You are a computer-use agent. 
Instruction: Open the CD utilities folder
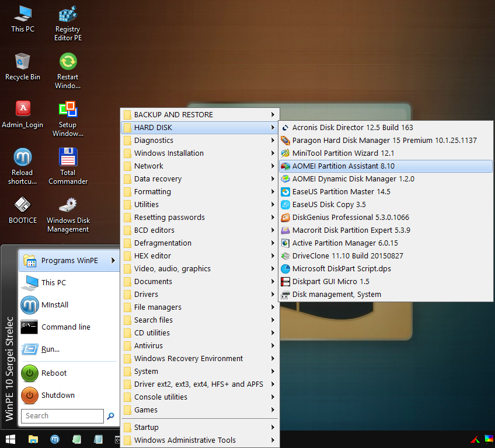(x=200, y=333)
